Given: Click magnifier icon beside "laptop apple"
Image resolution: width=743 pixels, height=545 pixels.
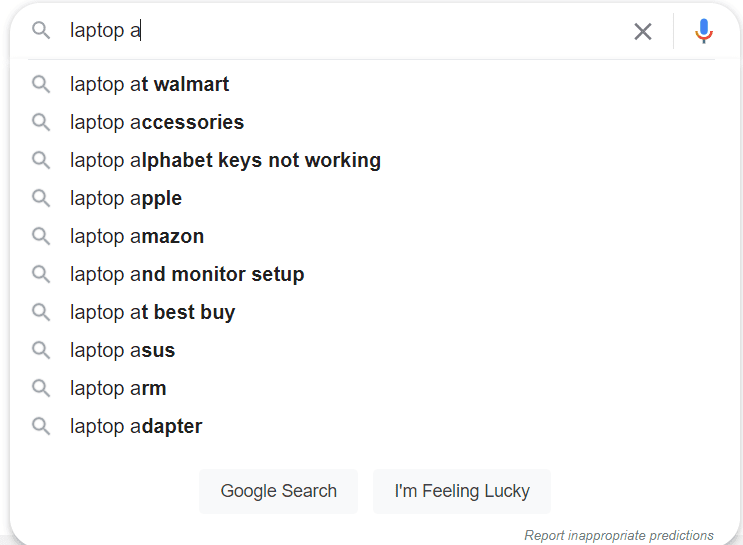Looking at the screenshot, I should [41, 198].
